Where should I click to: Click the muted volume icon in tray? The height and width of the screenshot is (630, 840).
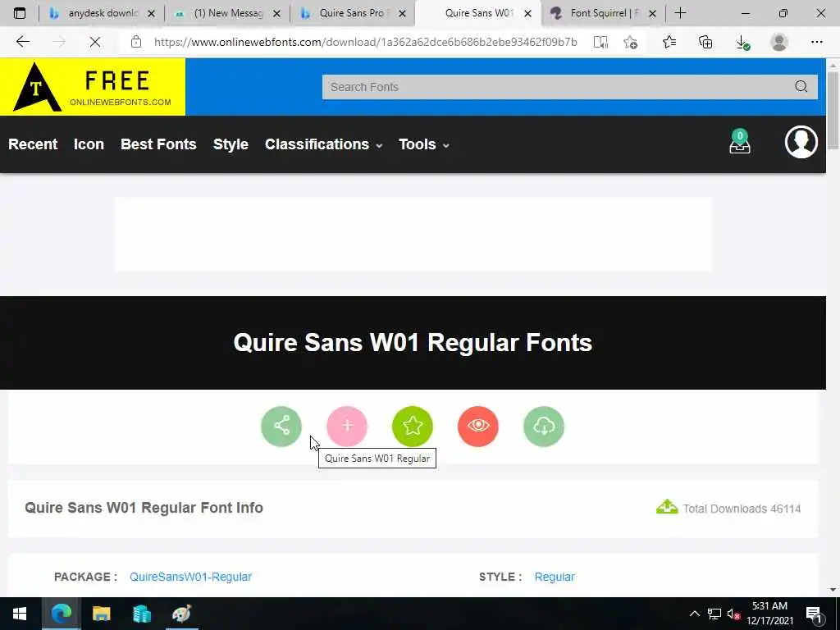[x=733, y=614]
